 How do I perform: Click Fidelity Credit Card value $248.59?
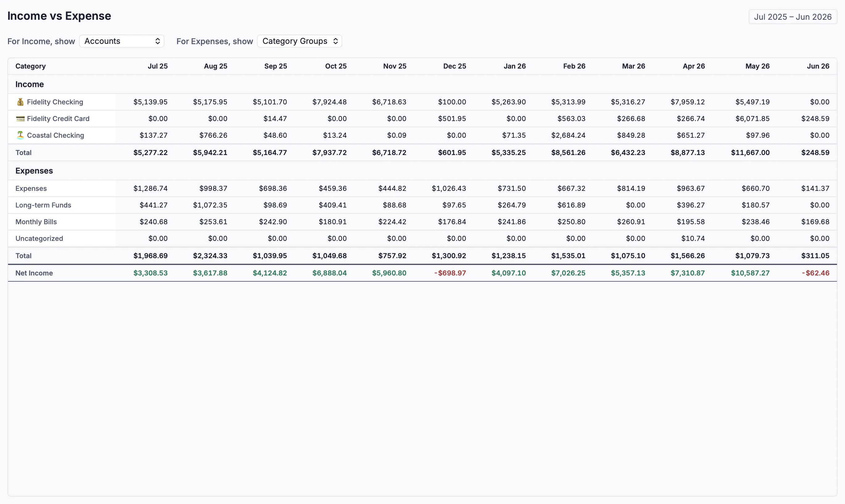(x=815, y=119)
